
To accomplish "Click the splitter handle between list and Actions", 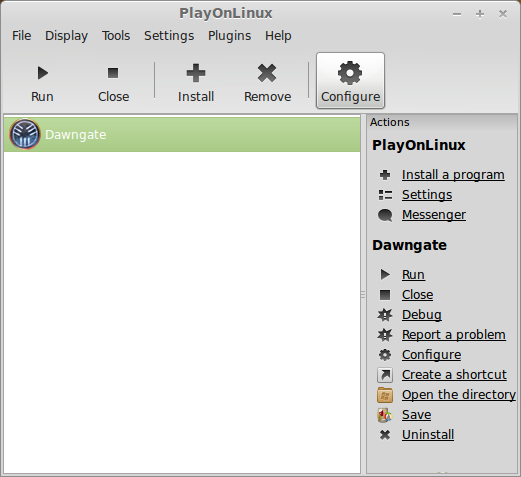I will click(363, 295).
